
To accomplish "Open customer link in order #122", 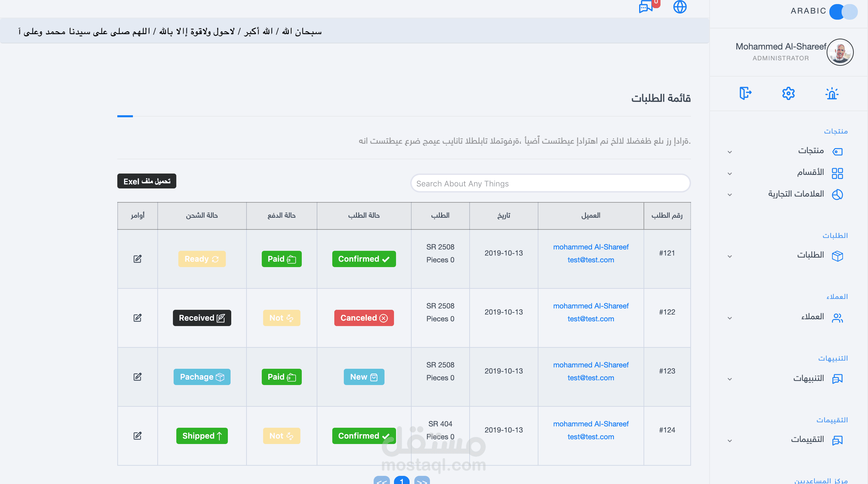I will click(591, 306).
